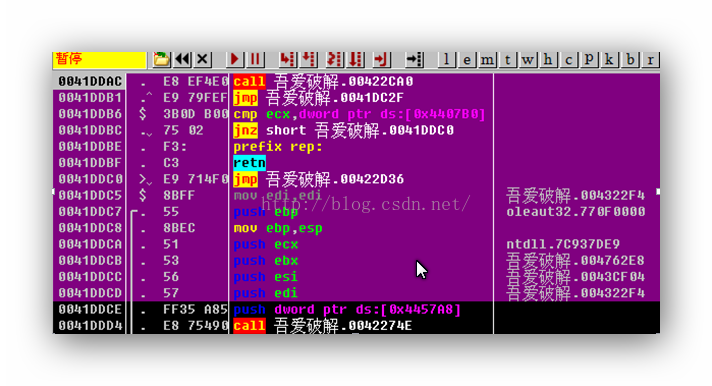712x386 pixels.
Task: Show References via 'r' button
Action: pyautogui.click(x=651, y=59)
